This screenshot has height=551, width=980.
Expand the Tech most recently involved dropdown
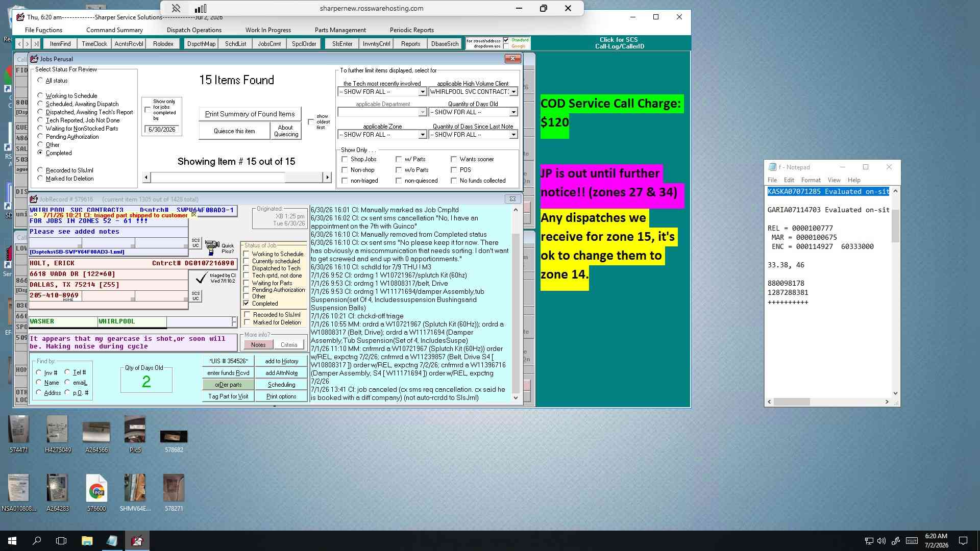tap(422, 92)
